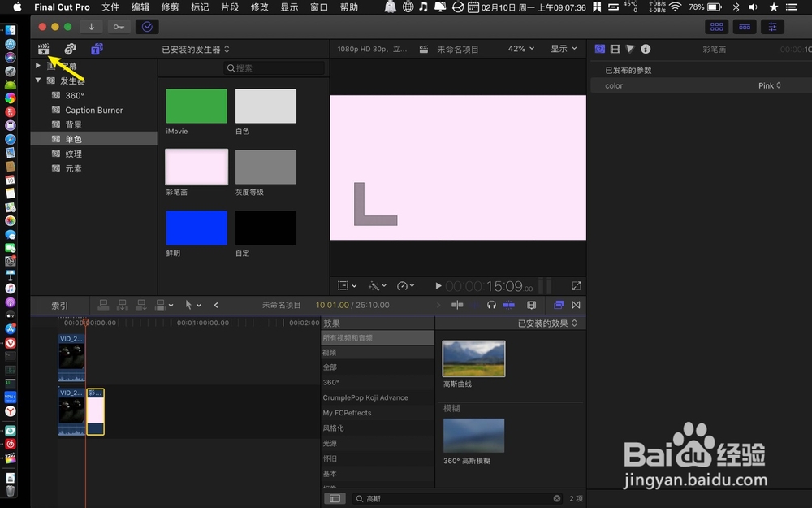Click the keyword editor key button

tap(119, 27)
